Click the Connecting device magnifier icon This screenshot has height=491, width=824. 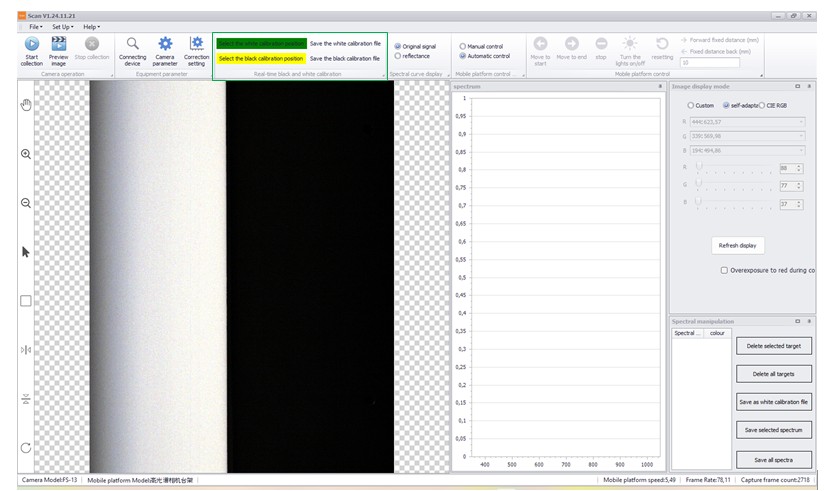point(132,45)
